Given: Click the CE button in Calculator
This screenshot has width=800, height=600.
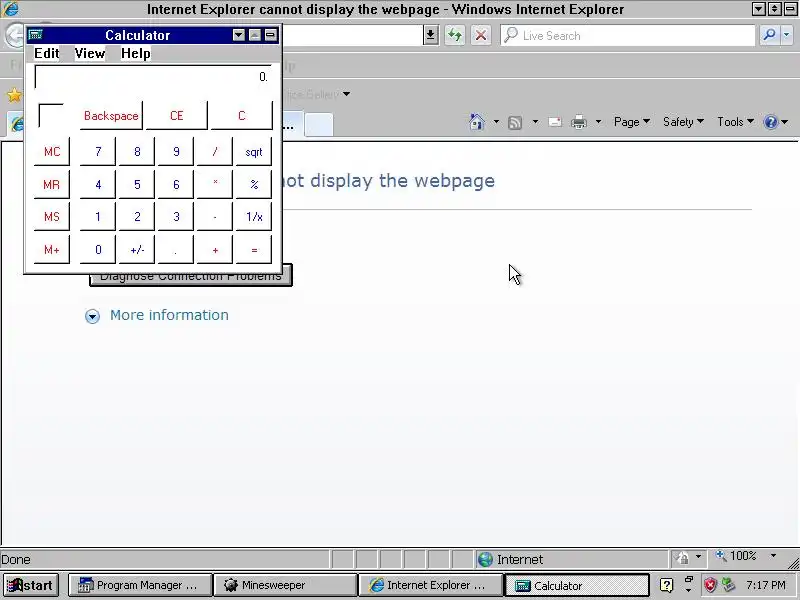Looking at the screenshot, I should 177,115.
